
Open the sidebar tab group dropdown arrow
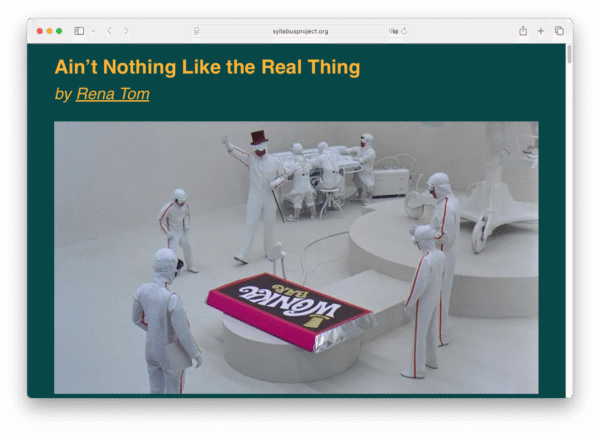pos(93,31)
